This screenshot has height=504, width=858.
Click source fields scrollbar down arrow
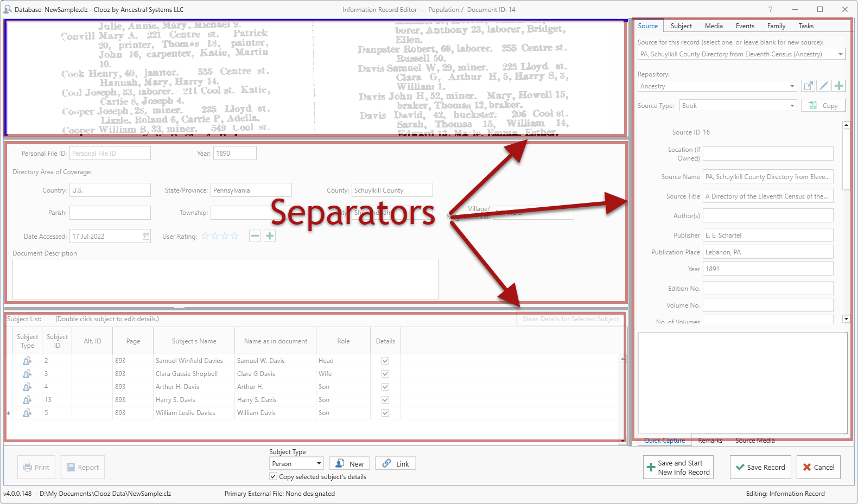pyautogui.click(x=846, y=319)
